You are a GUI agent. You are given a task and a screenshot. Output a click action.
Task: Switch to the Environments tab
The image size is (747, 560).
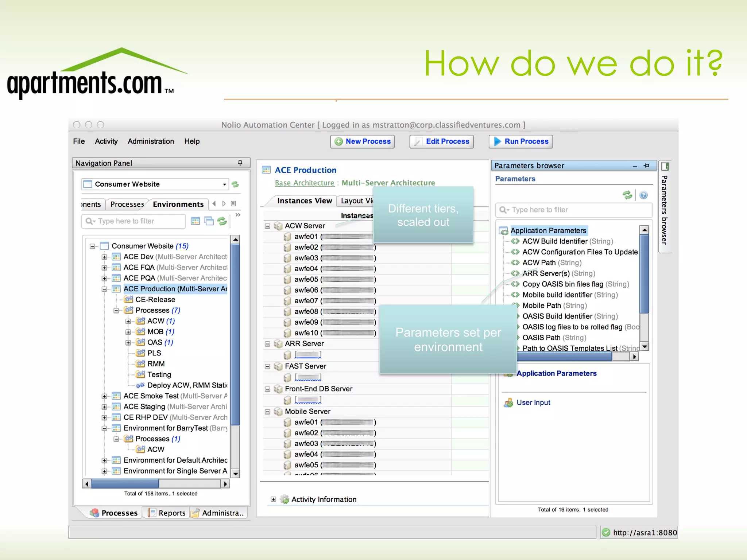tap(178, 204)
